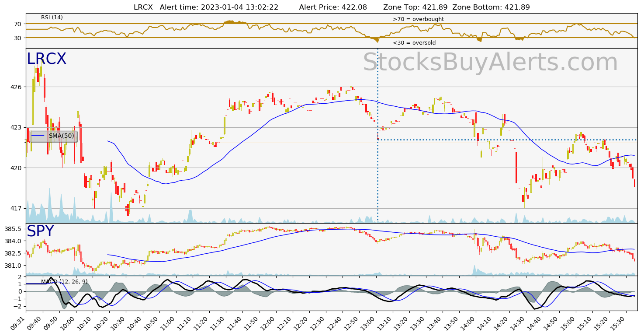Image resolution: width=644 pixels, height=336 pixels.
Task: Click the 11:30 time axis label
Action: pyautogui.click(x=217, y=323)
